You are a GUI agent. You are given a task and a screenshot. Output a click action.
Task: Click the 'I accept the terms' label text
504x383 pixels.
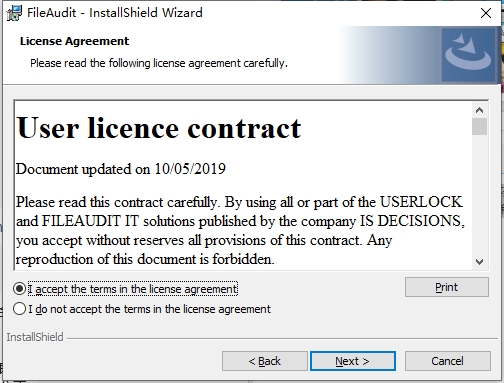point(133,289)
